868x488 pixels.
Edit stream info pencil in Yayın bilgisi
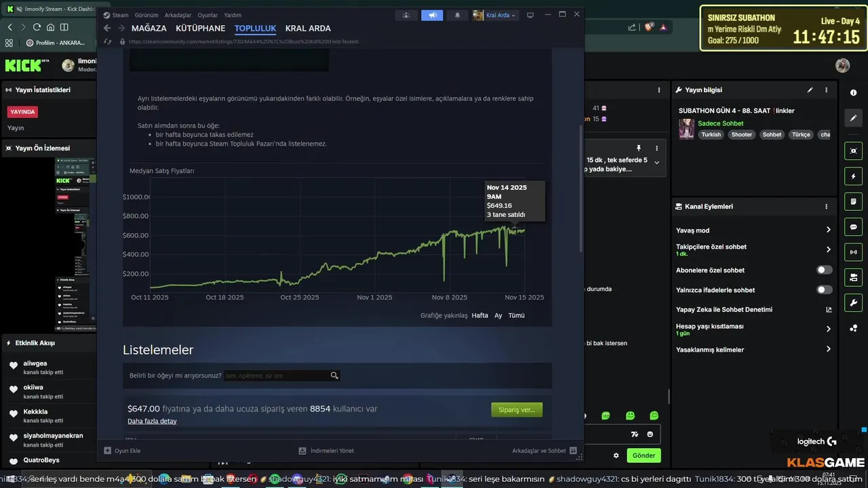[810, 90]
